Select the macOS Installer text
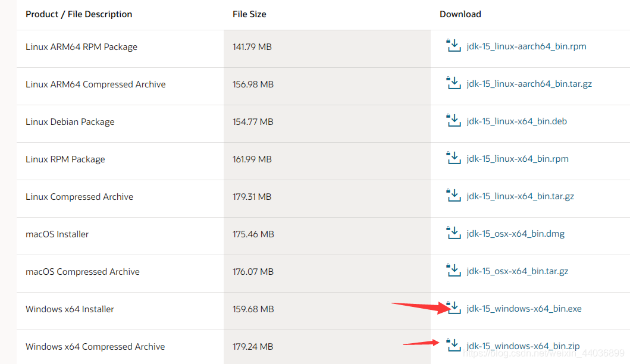 point(57,234)
